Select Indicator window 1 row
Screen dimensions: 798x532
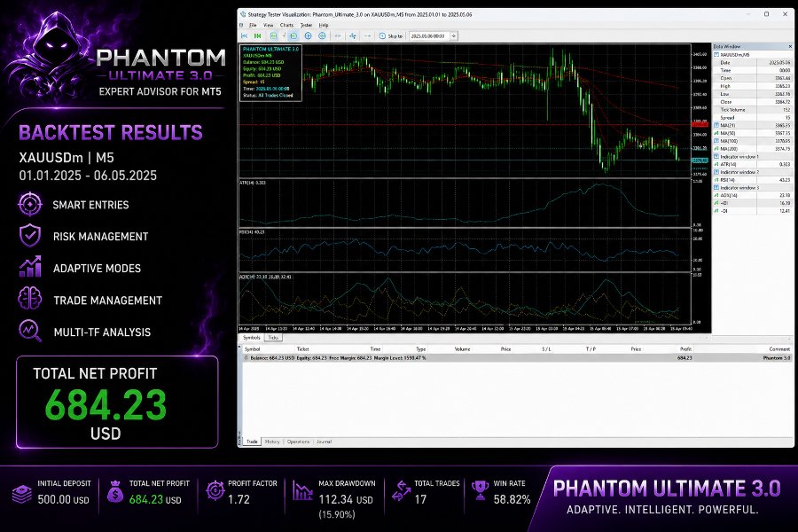click(x=752, y=157)
